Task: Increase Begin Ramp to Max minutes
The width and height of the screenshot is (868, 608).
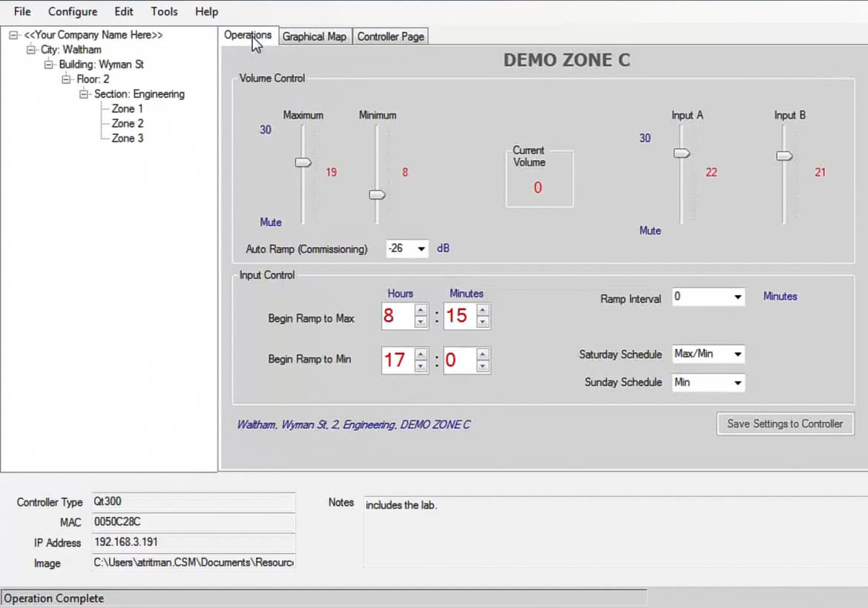Action: [483, 310]
